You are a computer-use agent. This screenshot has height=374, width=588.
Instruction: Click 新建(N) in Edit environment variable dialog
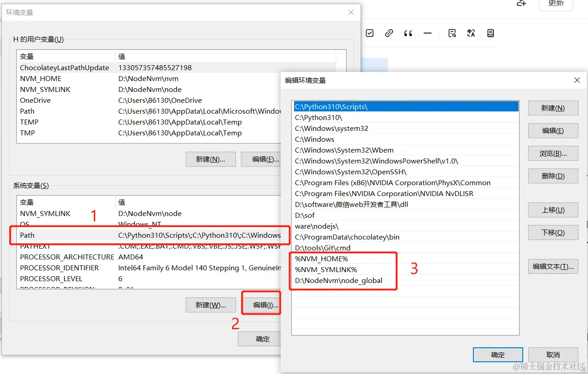553,108
